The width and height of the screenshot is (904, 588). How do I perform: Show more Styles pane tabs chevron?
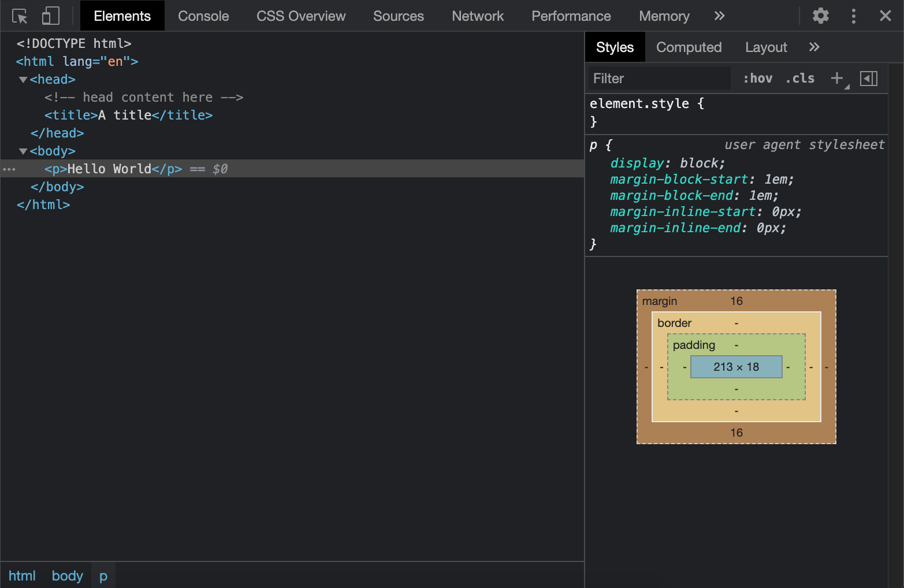tap(814, 47)
